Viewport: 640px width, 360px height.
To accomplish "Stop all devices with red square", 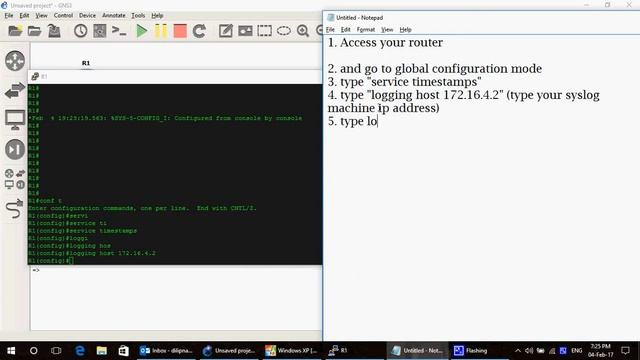I will pos(180,31).
